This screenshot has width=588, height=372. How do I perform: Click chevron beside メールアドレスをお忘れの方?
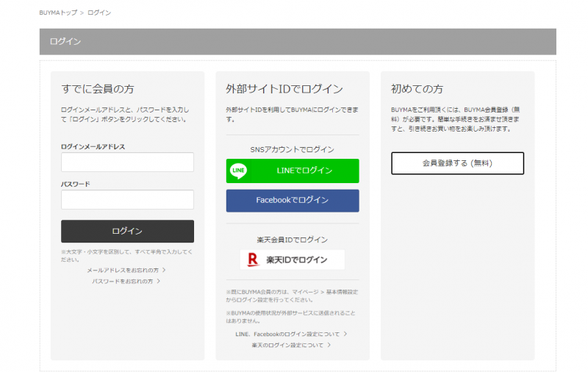point(164,271)
